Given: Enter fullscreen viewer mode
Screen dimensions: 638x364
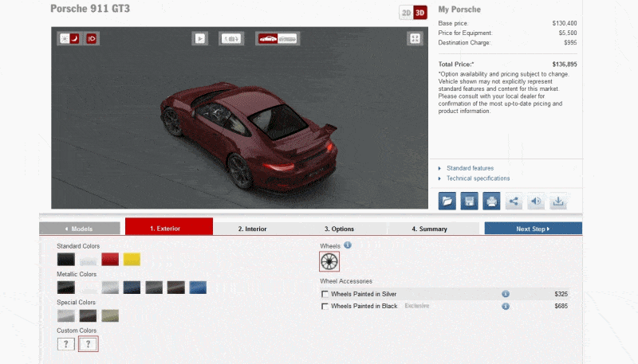Looking at the screenshot, I should click(415, 38).
